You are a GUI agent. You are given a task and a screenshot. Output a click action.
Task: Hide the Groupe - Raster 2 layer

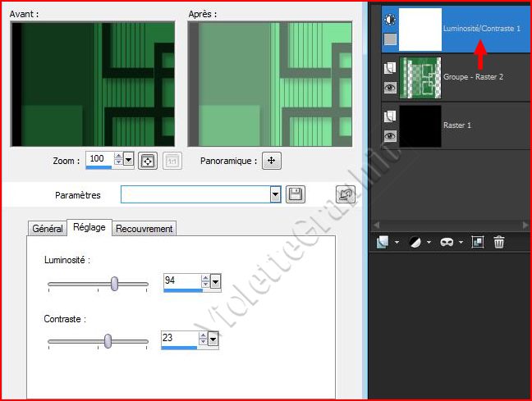pos(390,88)
